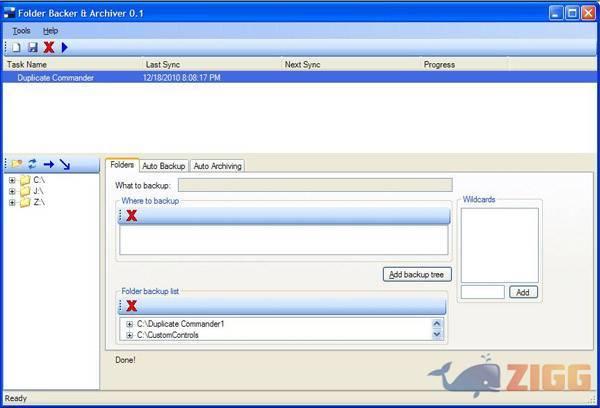Viewport: 600px width, 408px height.
Task: Switch to the Auto Archiving tab
Action: [x=217, y=166]
